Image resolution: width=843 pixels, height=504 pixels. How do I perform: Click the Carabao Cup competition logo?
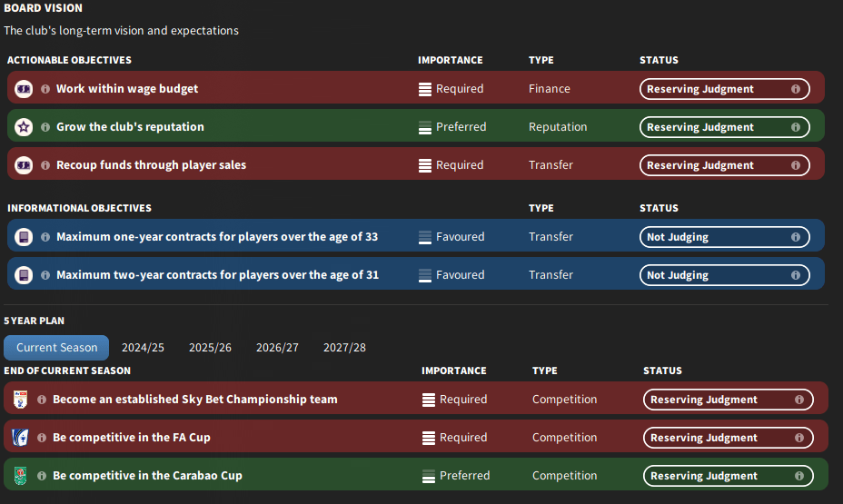coord(20,476)
